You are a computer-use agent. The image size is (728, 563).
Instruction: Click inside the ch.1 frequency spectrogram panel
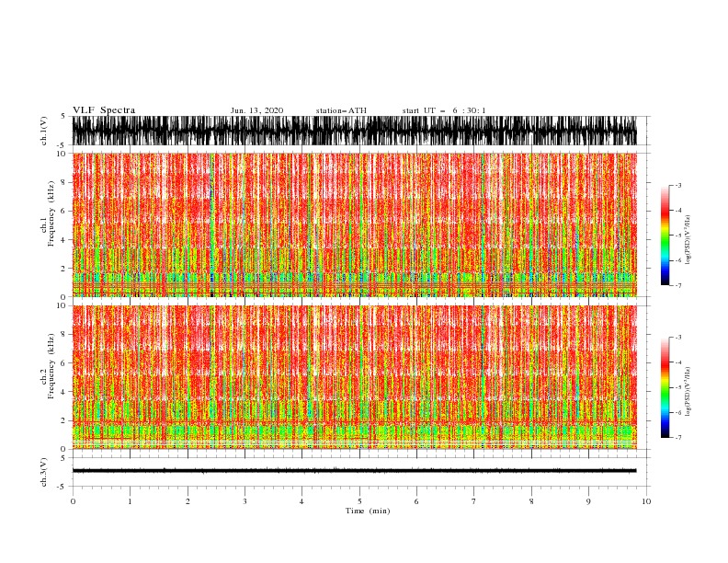(354, 224)
